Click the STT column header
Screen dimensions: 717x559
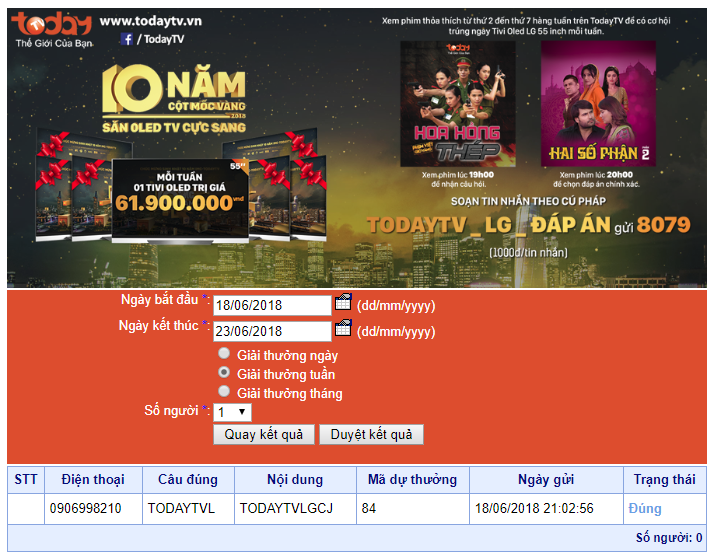pos(26,479)
